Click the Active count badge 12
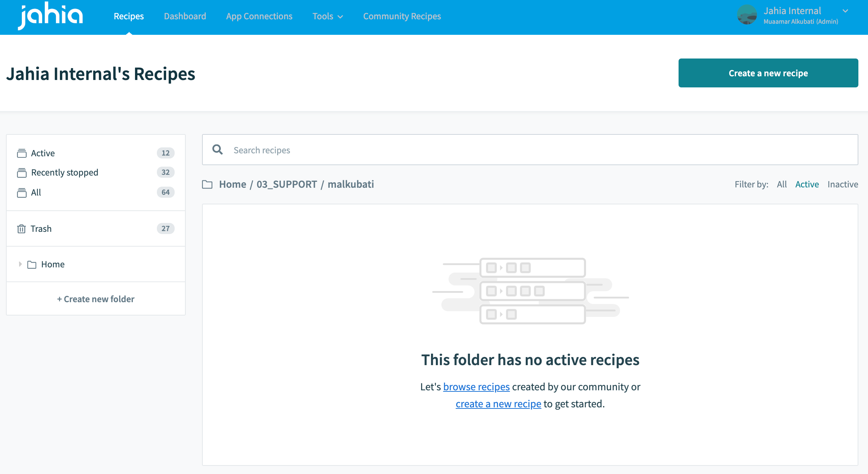This screenshot has width=868, height=474. click(x=166, y=153)
